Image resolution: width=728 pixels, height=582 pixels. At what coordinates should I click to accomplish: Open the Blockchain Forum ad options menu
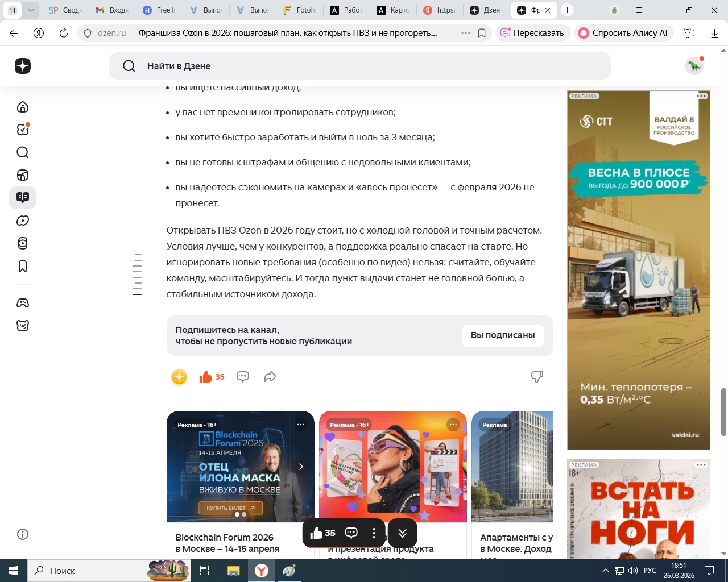301,425
